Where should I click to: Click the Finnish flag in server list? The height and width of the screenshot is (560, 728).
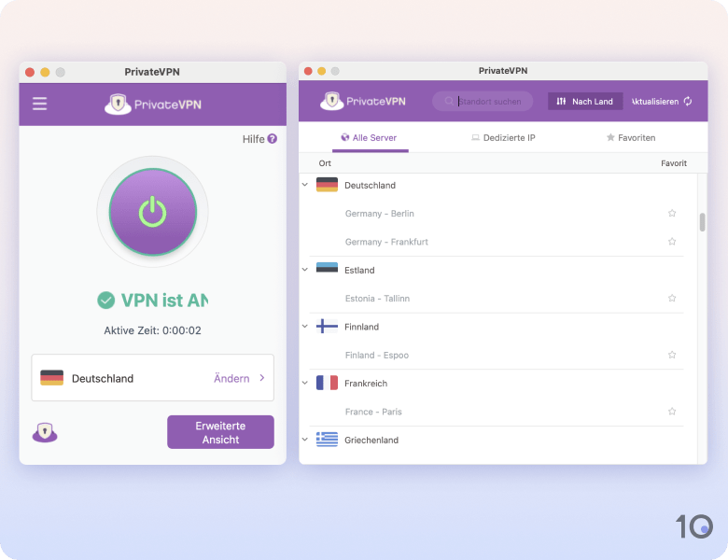pyautogui.click(x=327, y=326)
